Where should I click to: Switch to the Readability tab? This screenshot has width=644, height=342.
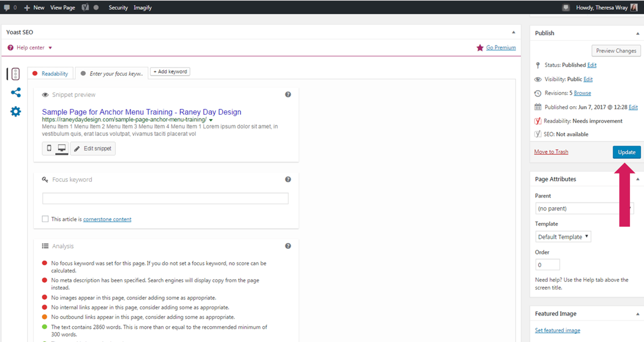tap(50, 74)
